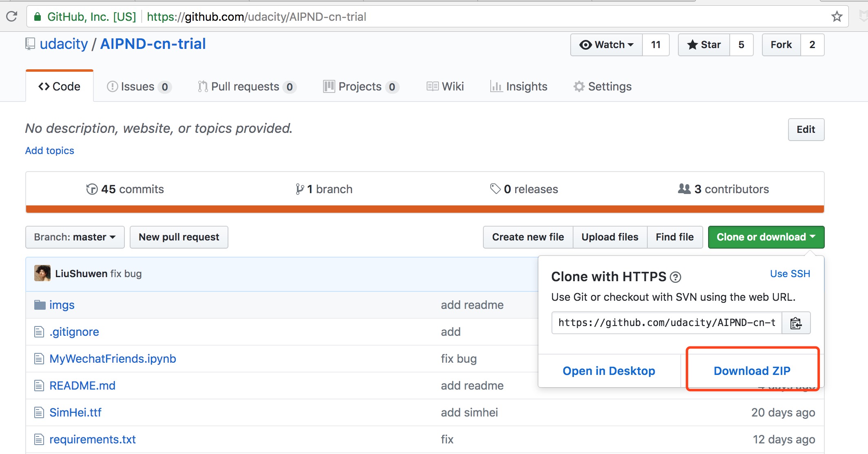868x454 pixels.
Task: Click the orange language bar
Action: pos(425,209)
